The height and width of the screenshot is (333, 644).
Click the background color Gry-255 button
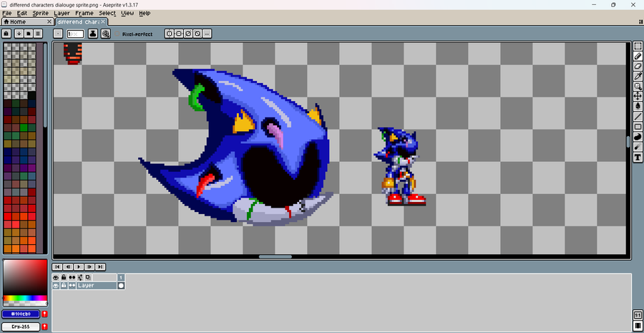[x=21, y=327]
